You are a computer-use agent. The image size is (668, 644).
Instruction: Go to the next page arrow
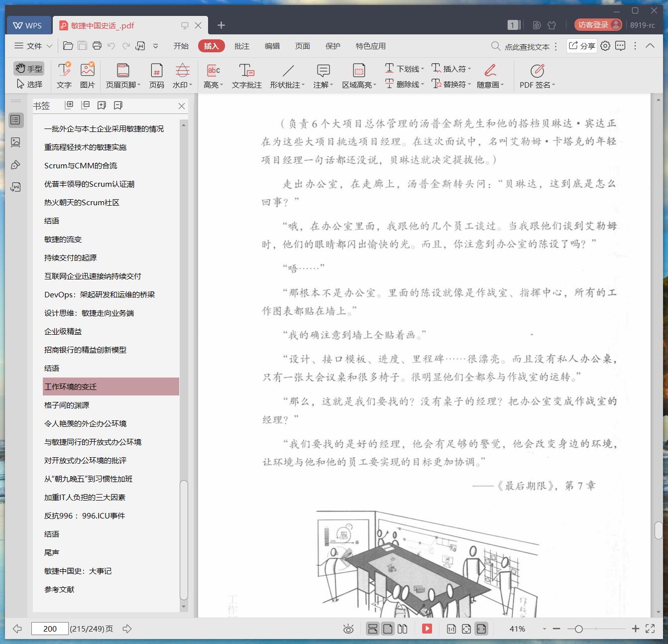pyautogui.click(x=127, y=629)
